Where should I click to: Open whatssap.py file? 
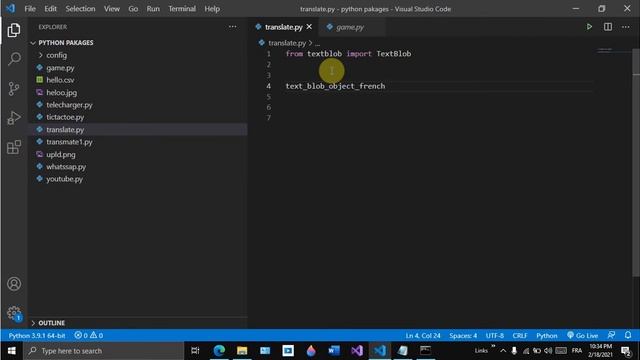click(x=66, y=167)
